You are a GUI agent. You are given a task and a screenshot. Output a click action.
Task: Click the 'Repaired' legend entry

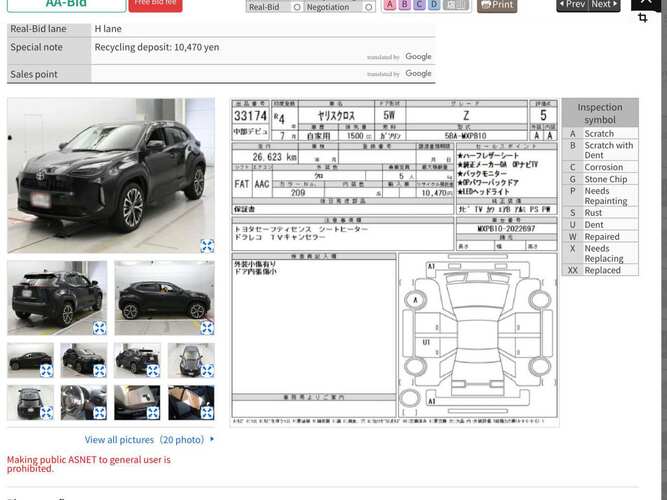[x=601, y=237]
